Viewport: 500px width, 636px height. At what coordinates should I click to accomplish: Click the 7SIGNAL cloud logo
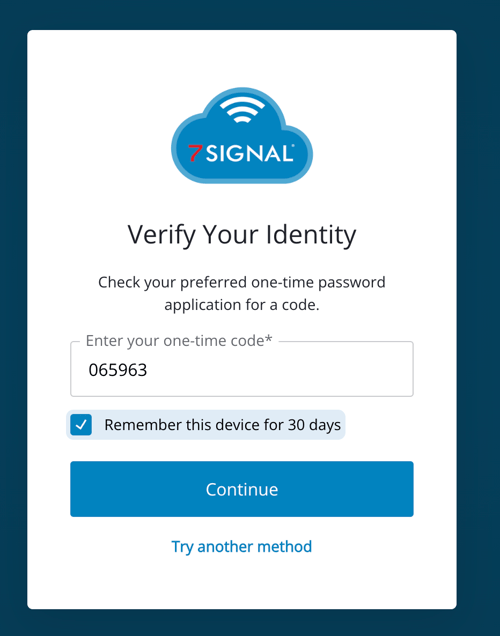click(242, 135)
